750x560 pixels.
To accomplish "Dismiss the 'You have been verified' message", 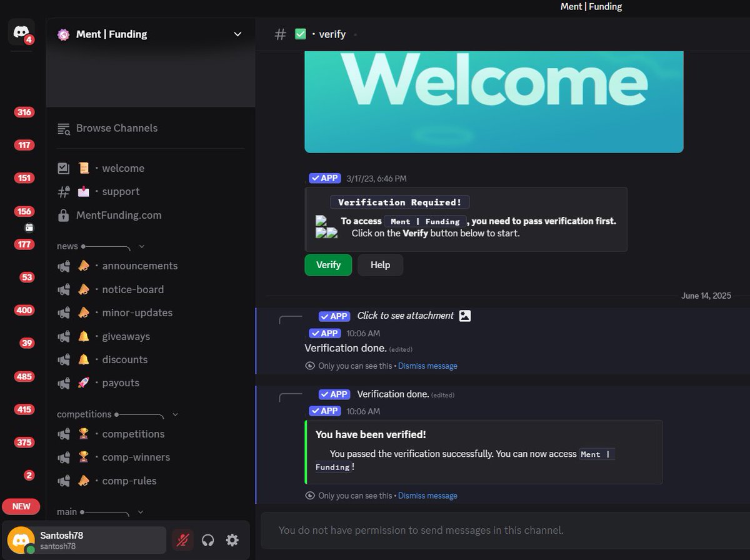I will pyautogui.click(x=427, y=496).
